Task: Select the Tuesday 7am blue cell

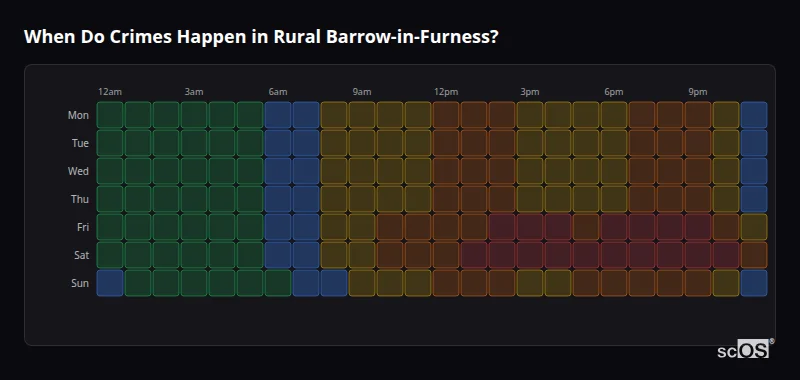Action: (x=306, y=143)
